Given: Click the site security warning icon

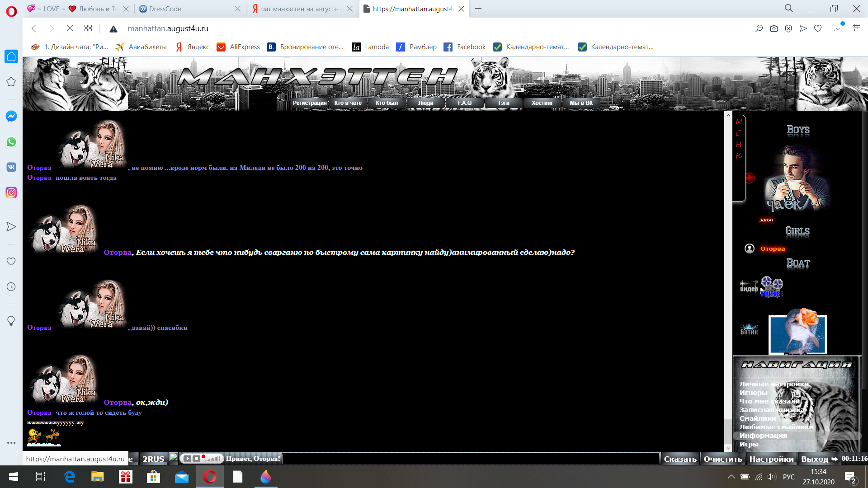Looking at the screenshot, I should pos(113,29).
